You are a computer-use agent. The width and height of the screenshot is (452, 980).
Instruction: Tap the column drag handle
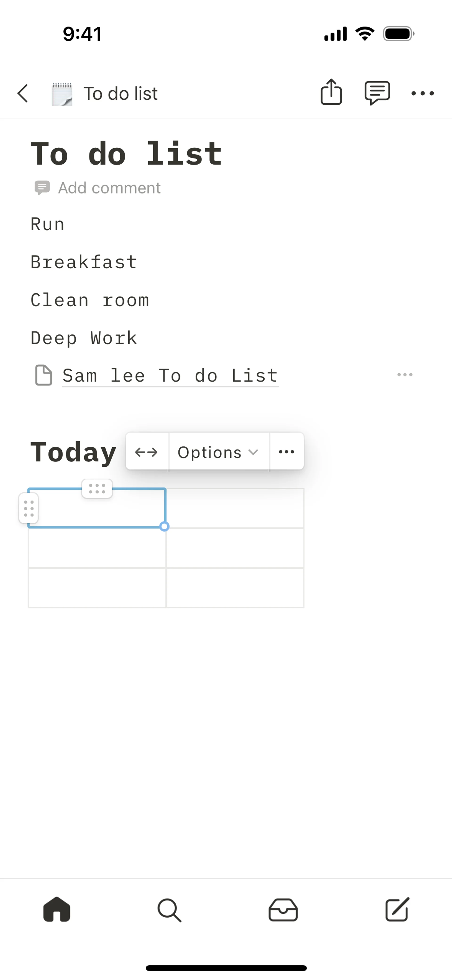pyautogui.click(x=97, y=489)
